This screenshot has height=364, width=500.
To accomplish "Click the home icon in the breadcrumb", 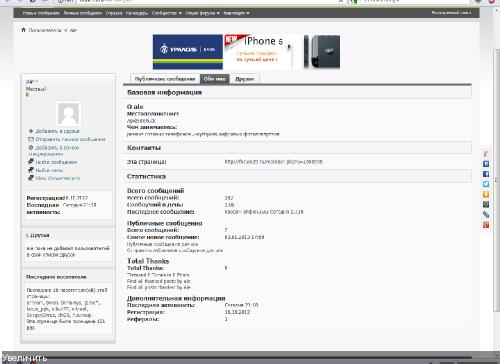I will pos(23,30).
